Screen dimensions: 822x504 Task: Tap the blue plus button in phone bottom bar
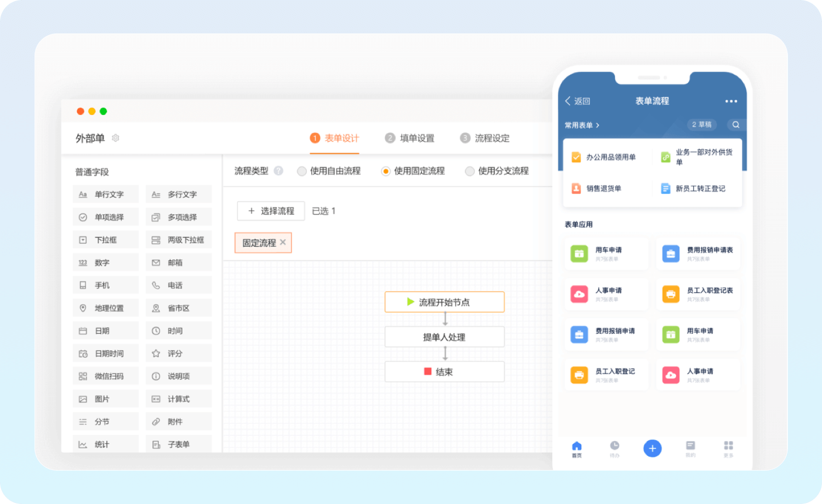652,449
